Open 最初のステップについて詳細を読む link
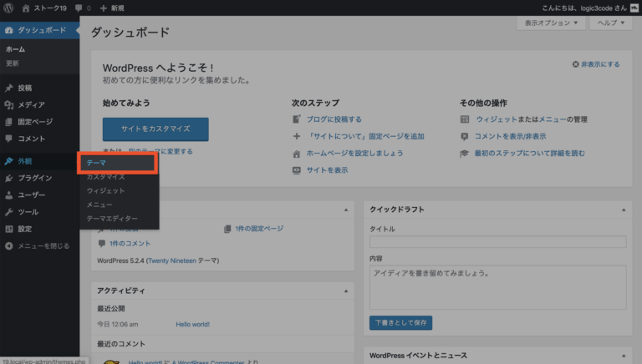 click(530, 154)
